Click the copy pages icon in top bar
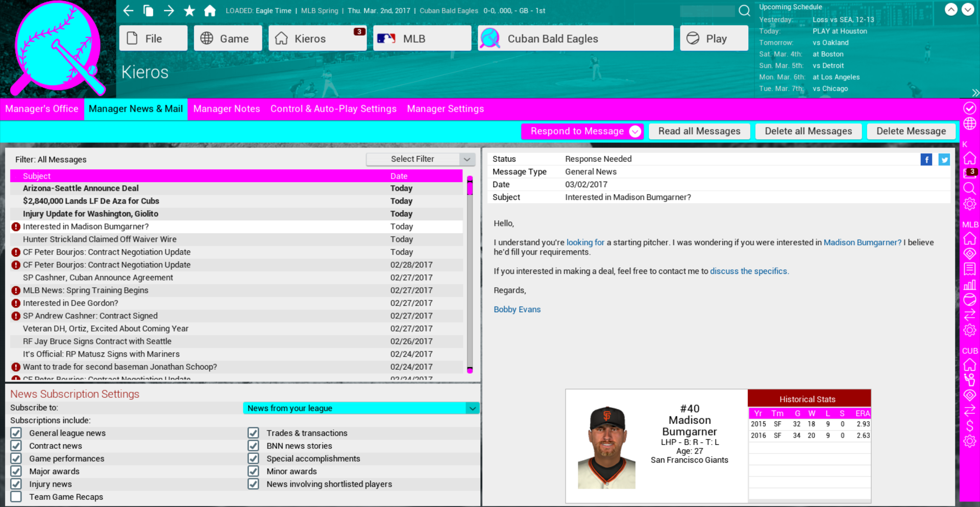The height and width of the screenshot is (507, 980). pos(149,11)
